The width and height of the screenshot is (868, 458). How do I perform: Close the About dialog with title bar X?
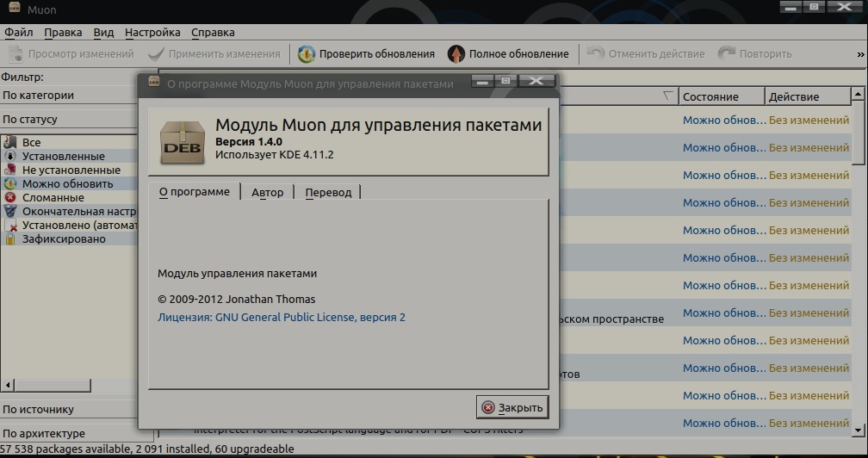click(536, 82)
